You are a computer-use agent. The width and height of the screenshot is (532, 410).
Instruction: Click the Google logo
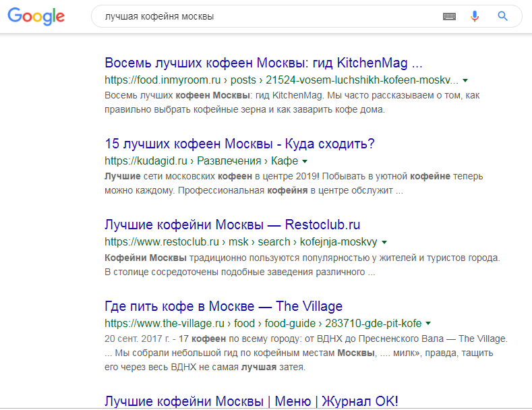tap(36, 16)
